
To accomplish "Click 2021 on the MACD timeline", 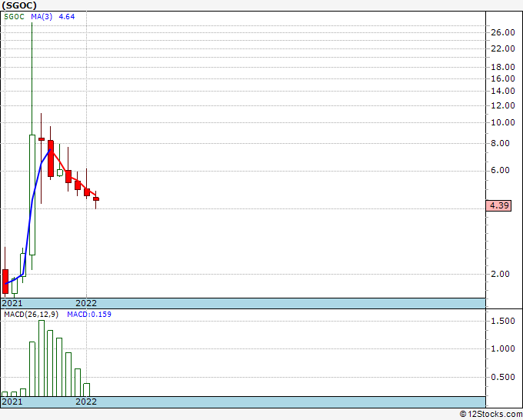I will [x=12, y=402].
